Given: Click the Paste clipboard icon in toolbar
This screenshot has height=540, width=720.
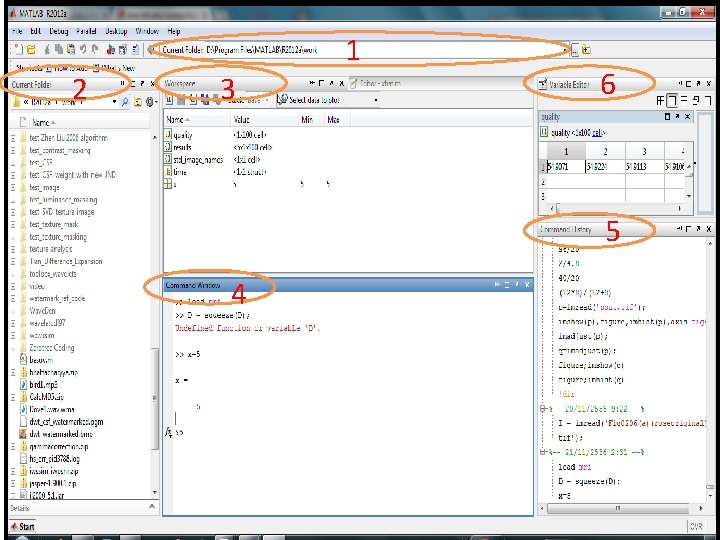Looking at the screenshot, I should [71, 50].
